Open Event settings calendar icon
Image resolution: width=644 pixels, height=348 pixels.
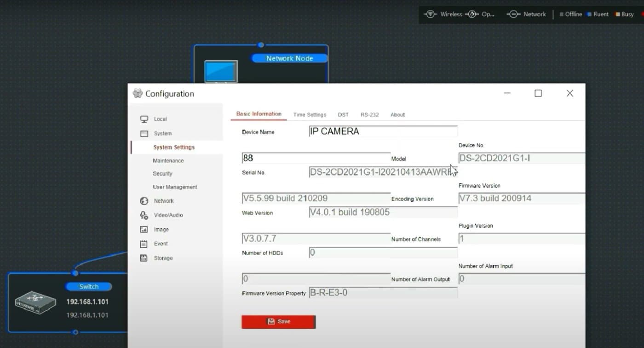pyautogui.click(x=144, y=244)
